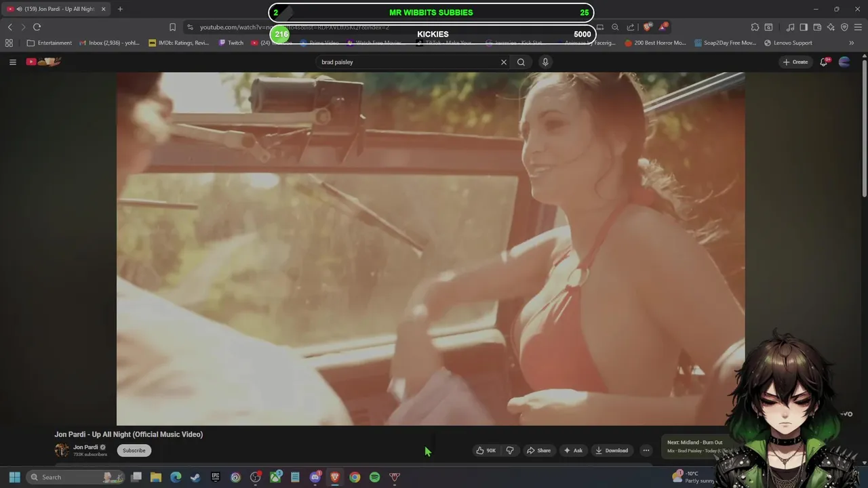Screen dimensions: 868x488
Task: Click the zoom magnifier icon in address bar
Action: coord(615,27)
